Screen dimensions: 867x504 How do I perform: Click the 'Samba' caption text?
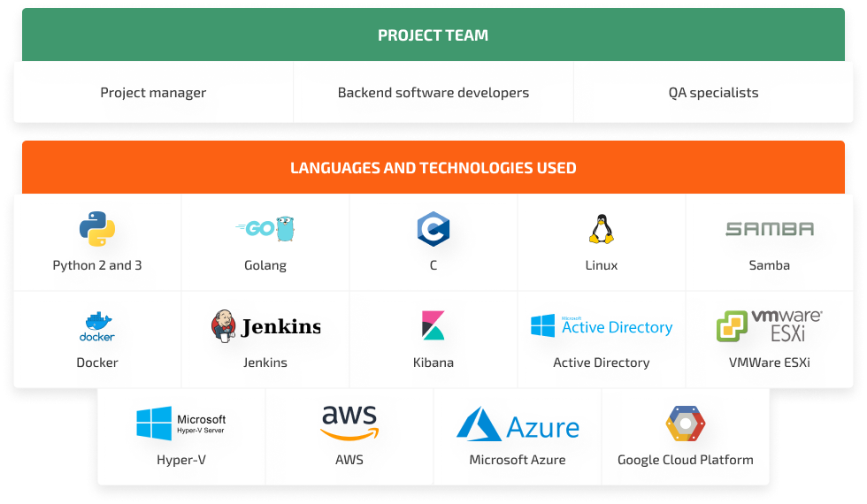pyautogui.click(x=770, y=265)
